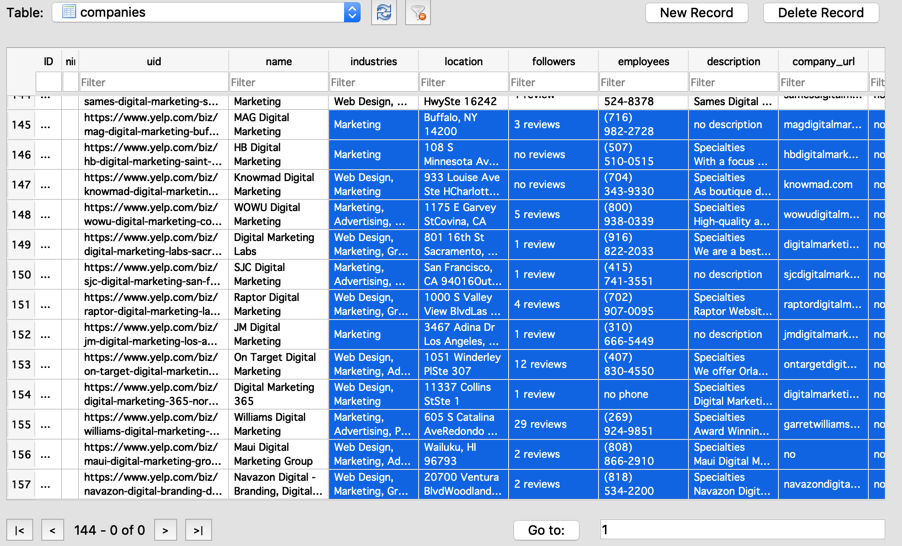
Task: Focus the Go to row number field
Action: pyautogui.click(x=742, y=529)
